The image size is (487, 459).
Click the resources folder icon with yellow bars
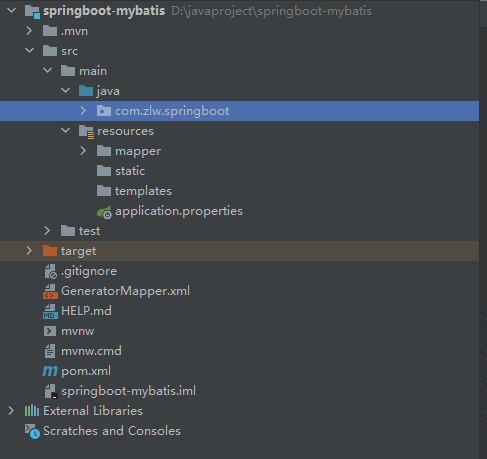pyautogui.click(x=86, y=131)
